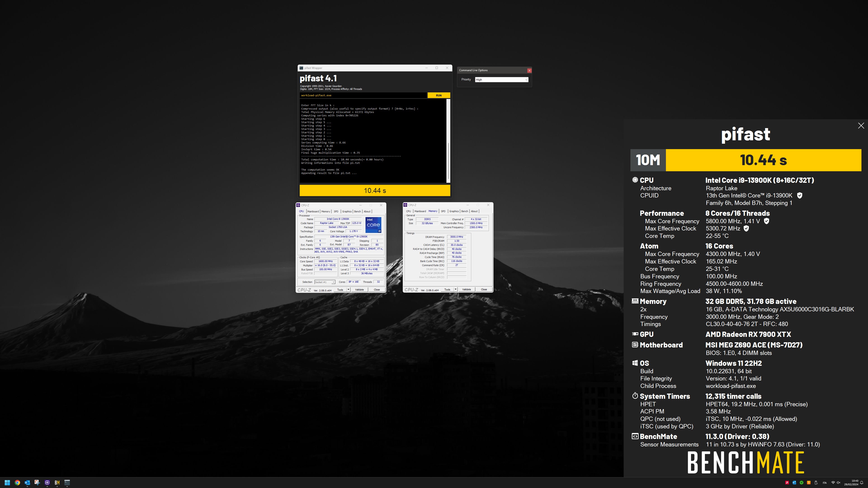Open Memory tab in left CPU-Z window

[325, 211]
